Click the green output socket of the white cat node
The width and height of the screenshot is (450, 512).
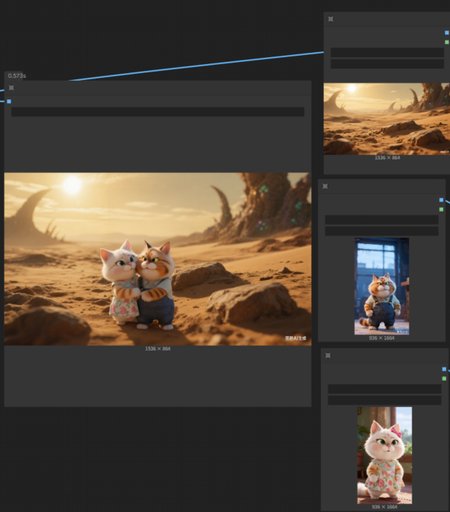pos(444,379)
